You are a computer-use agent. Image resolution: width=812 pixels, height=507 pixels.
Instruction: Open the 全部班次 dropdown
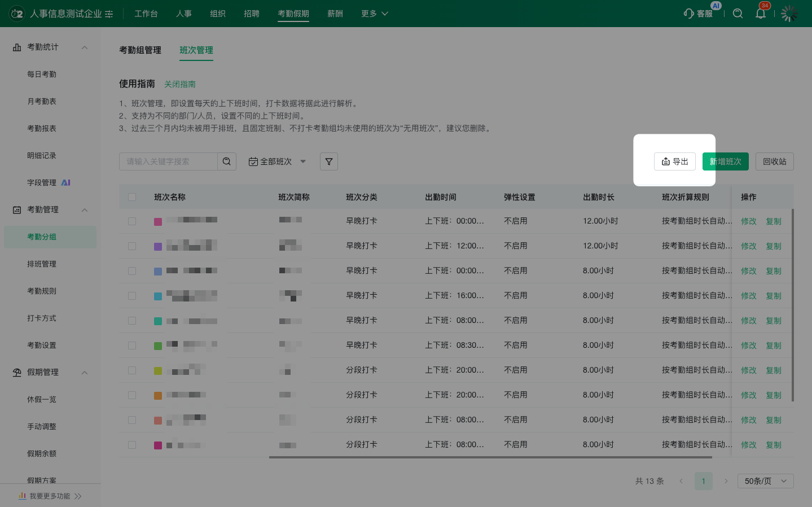coord(277,161)
